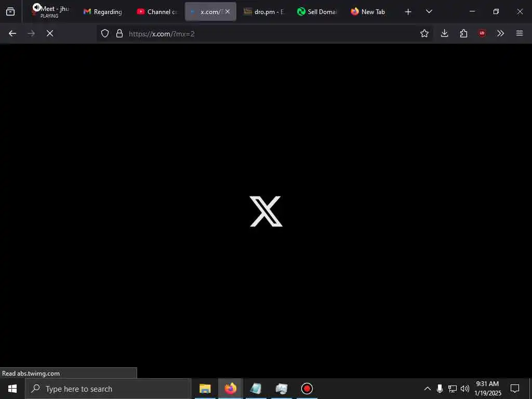Viewport: 532px width, 399px height.
Task: Show hidden system tray icons
Action: point(428,389)
